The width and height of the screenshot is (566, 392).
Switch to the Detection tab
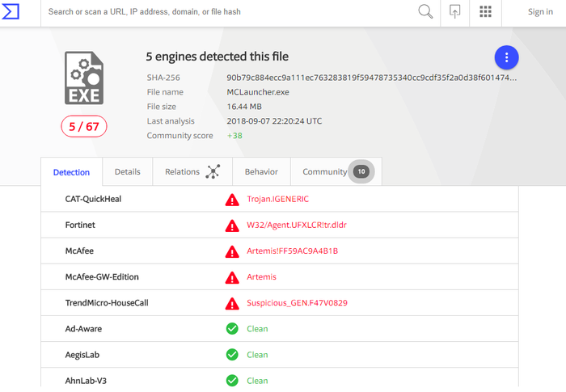coord(71,172)
